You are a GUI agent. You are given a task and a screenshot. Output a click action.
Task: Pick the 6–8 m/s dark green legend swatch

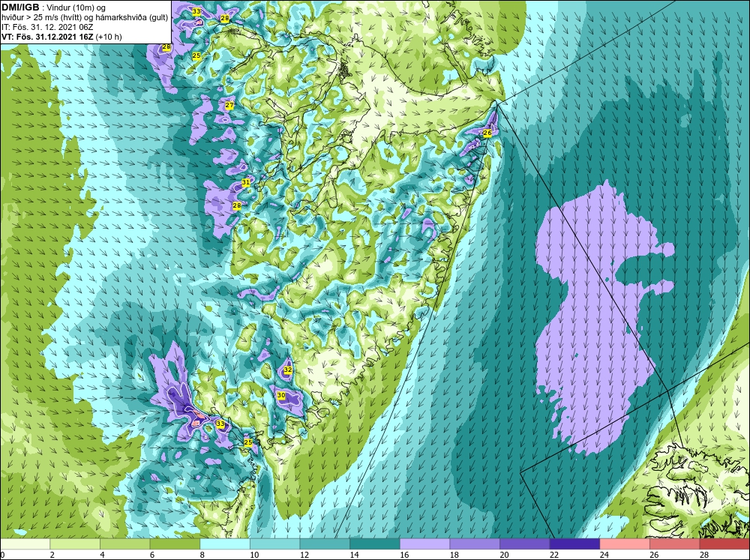pos(175,544)
